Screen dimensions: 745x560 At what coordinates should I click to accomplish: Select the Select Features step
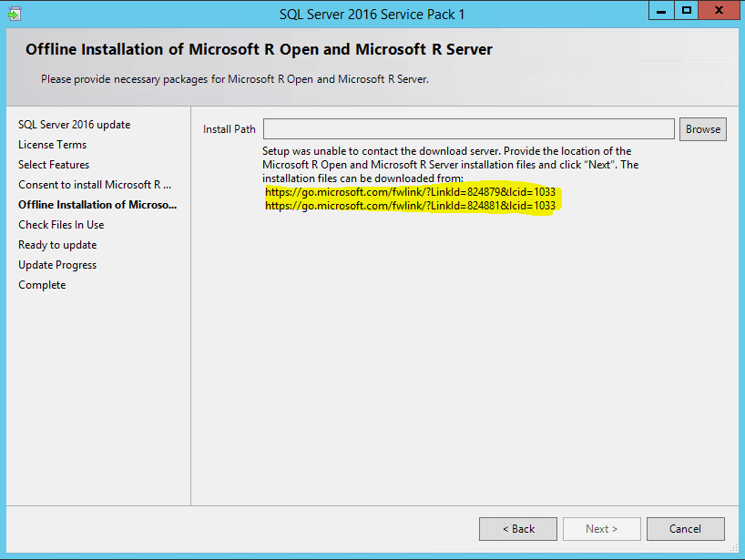pos(54,164)
